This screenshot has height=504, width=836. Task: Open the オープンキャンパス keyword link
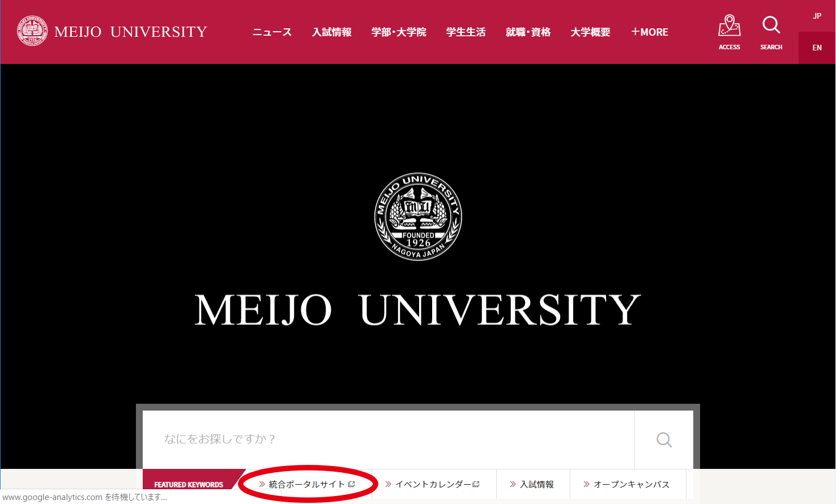(628, 484)
